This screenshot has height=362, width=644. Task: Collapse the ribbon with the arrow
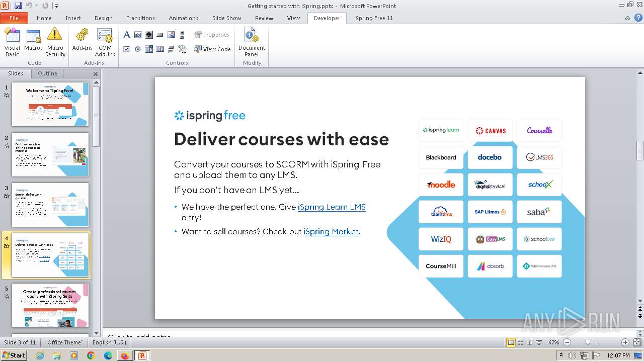tap(627, 18)
